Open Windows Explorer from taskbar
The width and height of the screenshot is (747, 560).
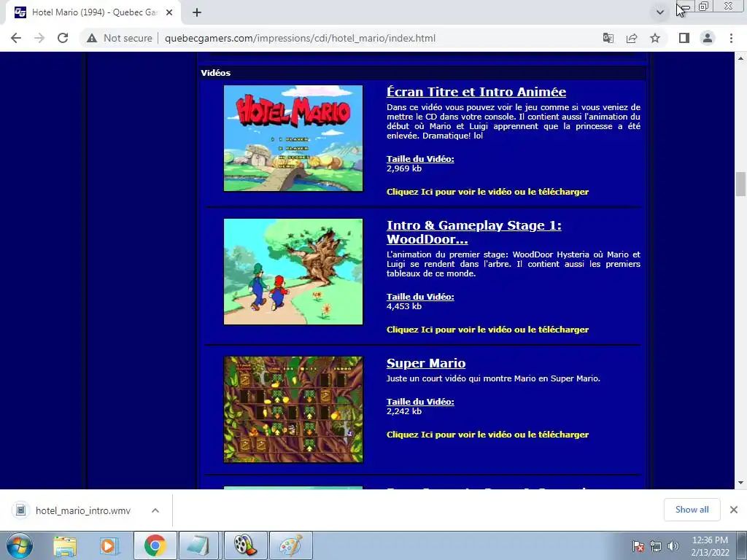click(x=65, y=545)
